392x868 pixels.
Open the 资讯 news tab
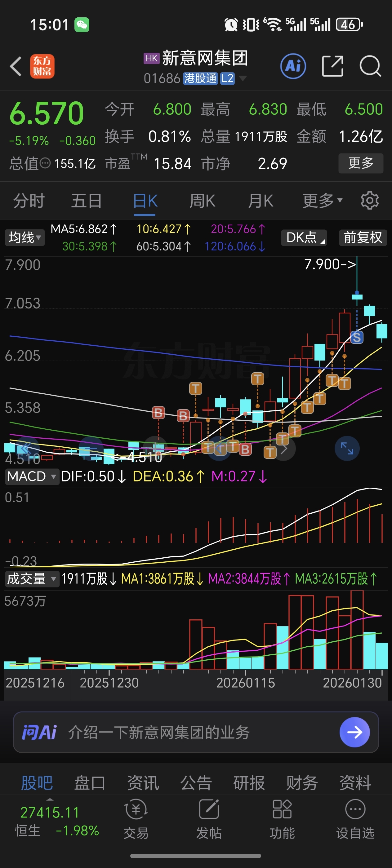143,783
